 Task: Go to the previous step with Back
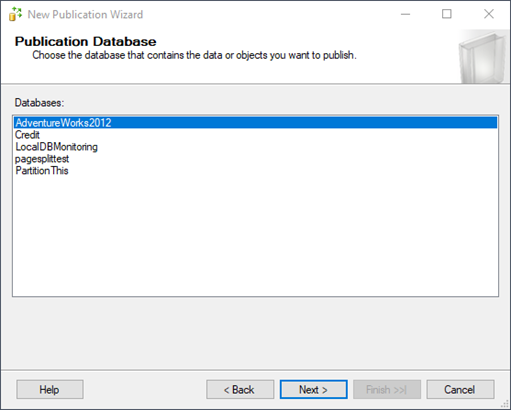tap(240, 389)
